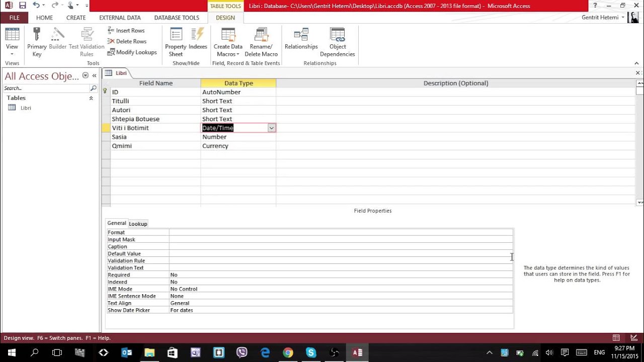Click the Currency data type cell

238,146
